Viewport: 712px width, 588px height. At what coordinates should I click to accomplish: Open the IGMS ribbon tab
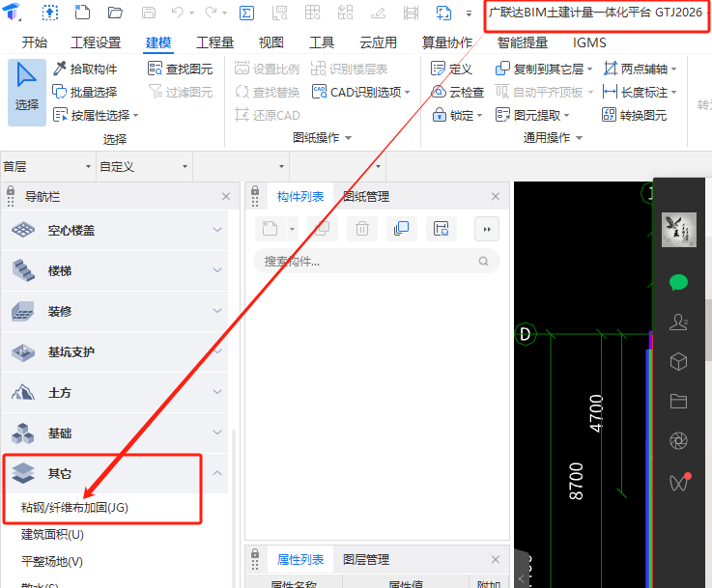[x=589, y=42]
